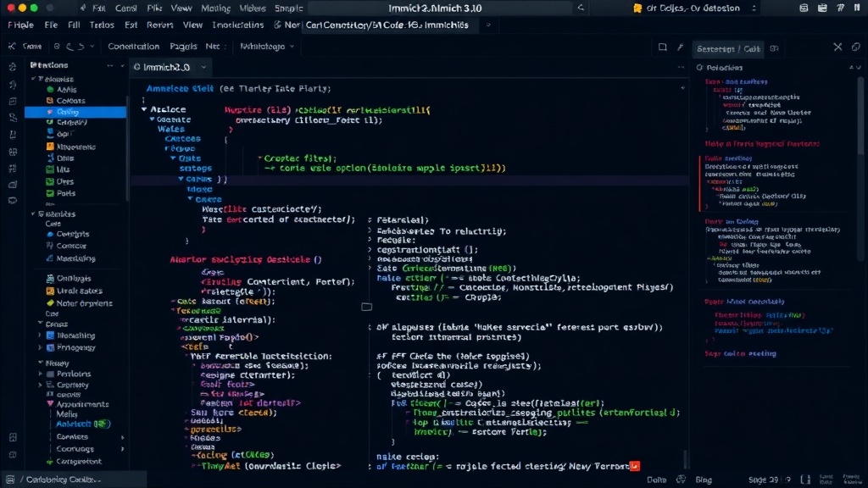Click the grid icon in the left activity bar
The height and width of the screenshot is (488, 868).
click(x=13, y=152)
